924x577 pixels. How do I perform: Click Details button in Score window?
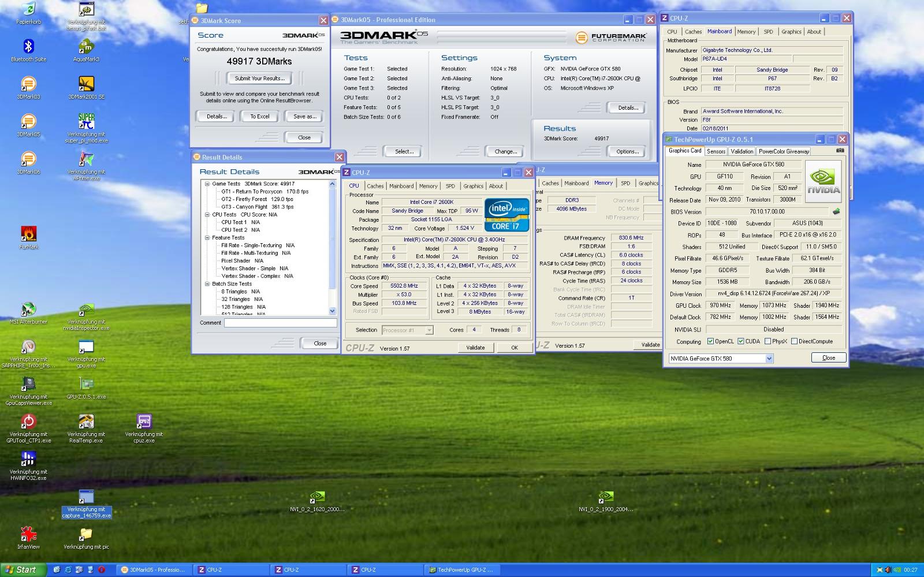(217, 116)
